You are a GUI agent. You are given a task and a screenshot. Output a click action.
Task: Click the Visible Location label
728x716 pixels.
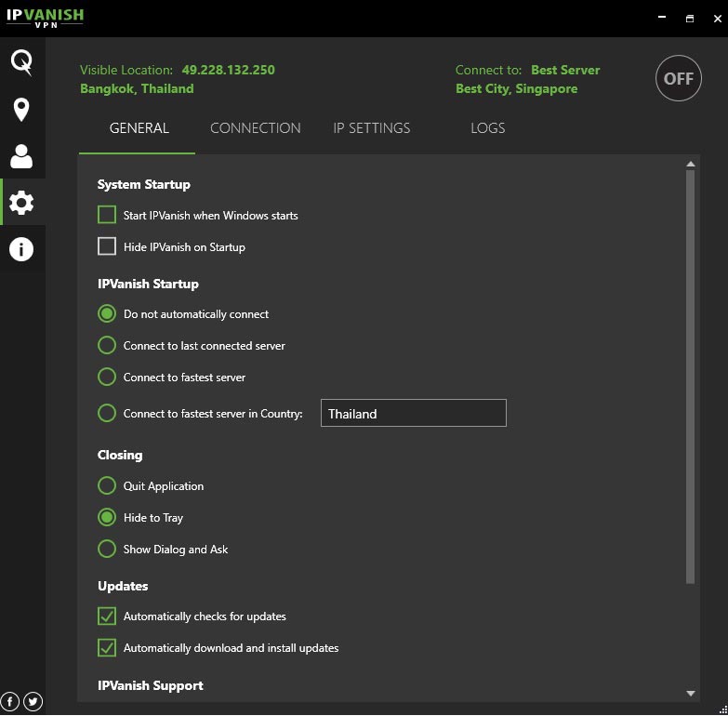pyautogui.click(x=126, y=70)
